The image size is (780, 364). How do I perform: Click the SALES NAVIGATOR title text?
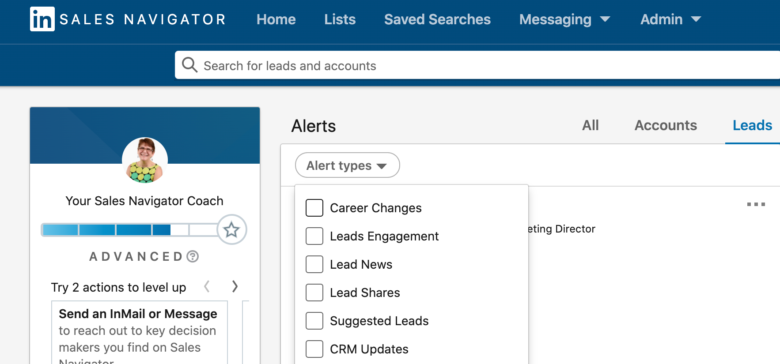pos(142,19)
